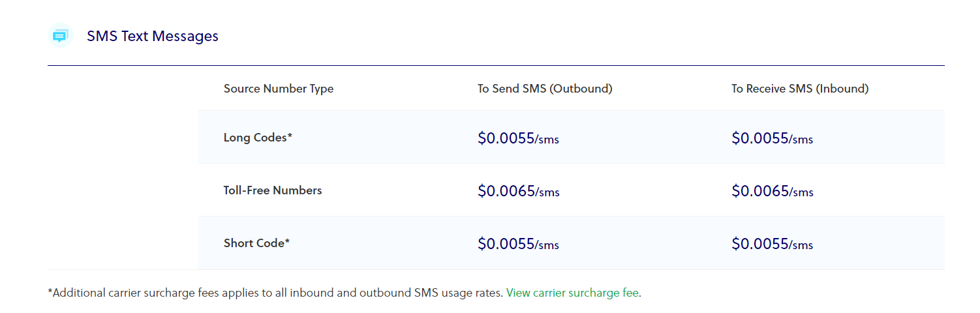The image size is (980, 313).
Task: Select the Source Number Type column header
Action: (x=279, y=89)
